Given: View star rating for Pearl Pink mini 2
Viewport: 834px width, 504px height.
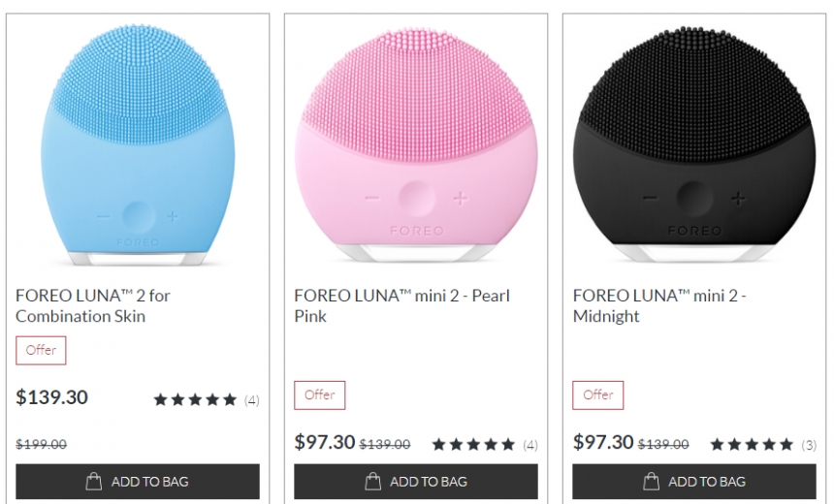Looking at the screenshot, I should click(x=473, y=444).
